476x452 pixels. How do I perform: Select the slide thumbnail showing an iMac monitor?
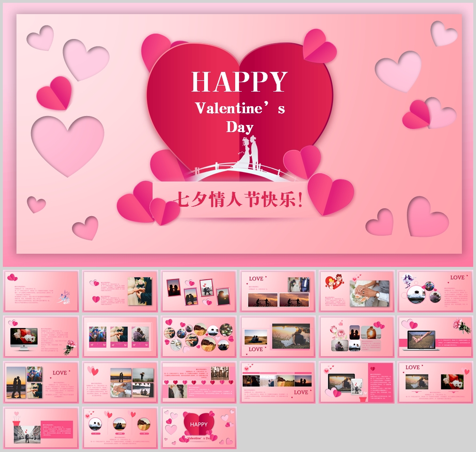(41, 336)
